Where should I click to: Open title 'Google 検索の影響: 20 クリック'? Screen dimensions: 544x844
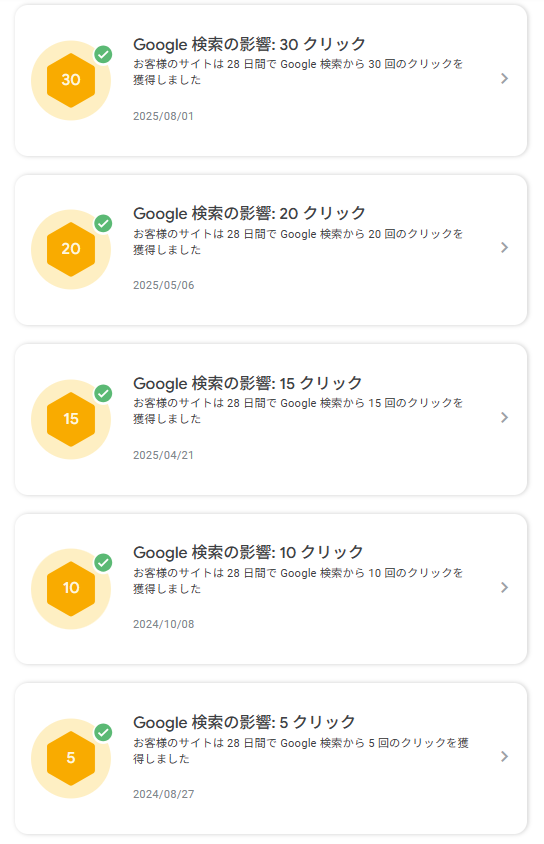249,214
